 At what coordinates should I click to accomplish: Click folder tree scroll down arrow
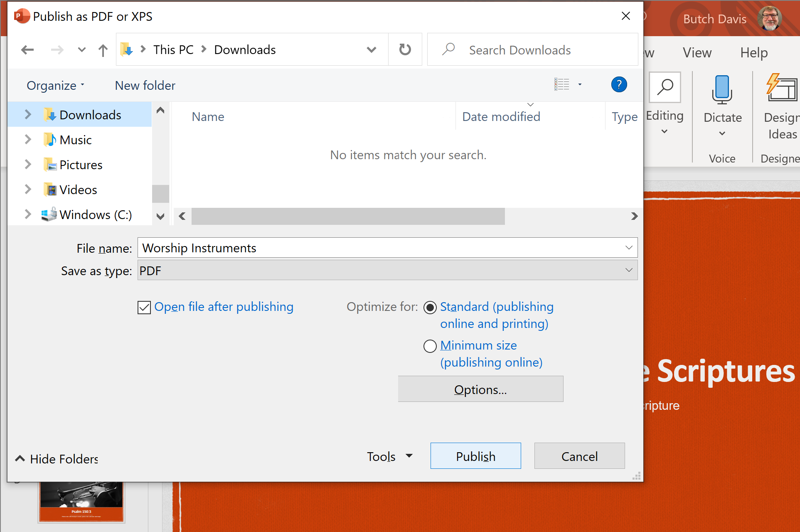160,216
